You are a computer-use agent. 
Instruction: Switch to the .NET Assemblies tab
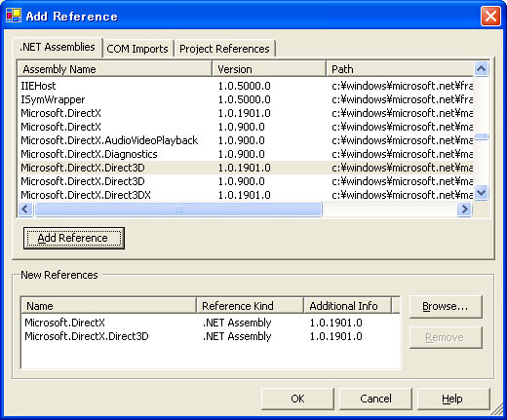[x=58, y=47]
